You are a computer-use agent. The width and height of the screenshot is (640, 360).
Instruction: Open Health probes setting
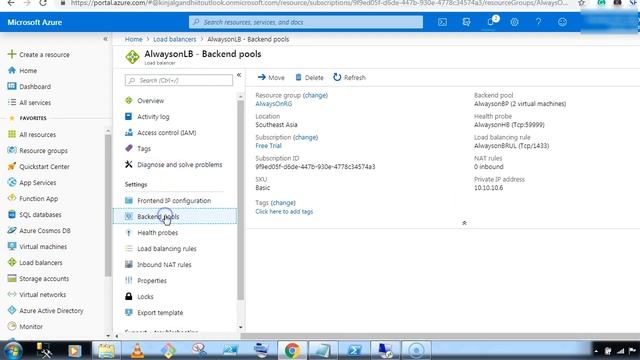[x=175, y=232]
